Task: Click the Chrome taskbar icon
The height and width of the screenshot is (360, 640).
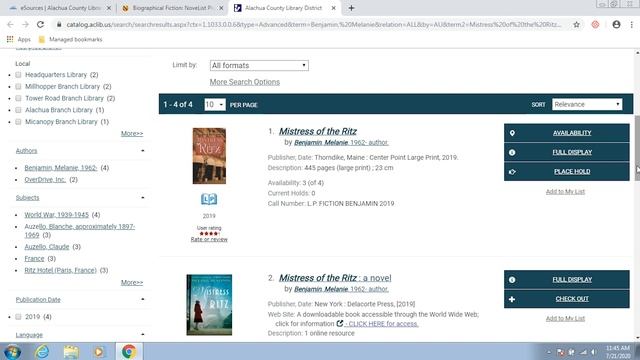Action: (x=129, y=351)
